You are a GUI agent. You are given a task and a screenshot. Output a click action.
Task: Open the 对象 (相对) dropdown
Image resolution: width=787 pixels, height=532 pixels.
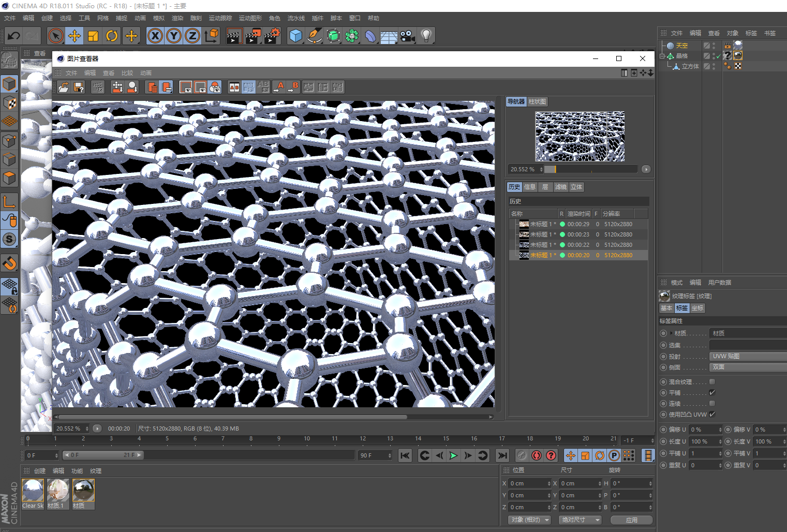coord(529,520)
